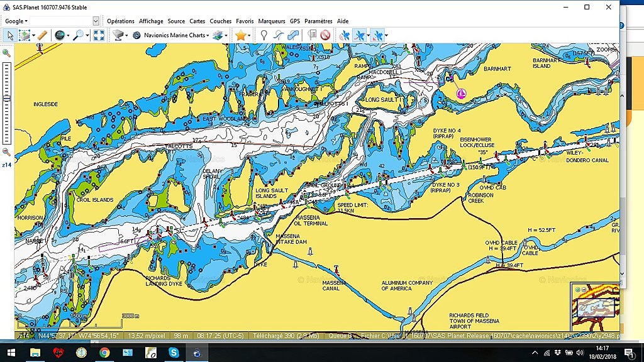Open the volume speaker tray icon

580,353
